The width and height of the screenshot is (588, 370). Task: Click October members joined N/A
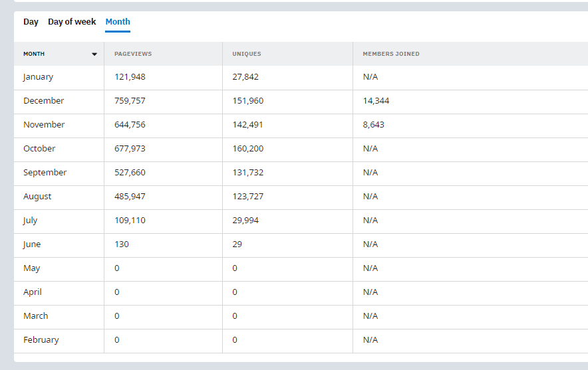[x=370, y=149]
